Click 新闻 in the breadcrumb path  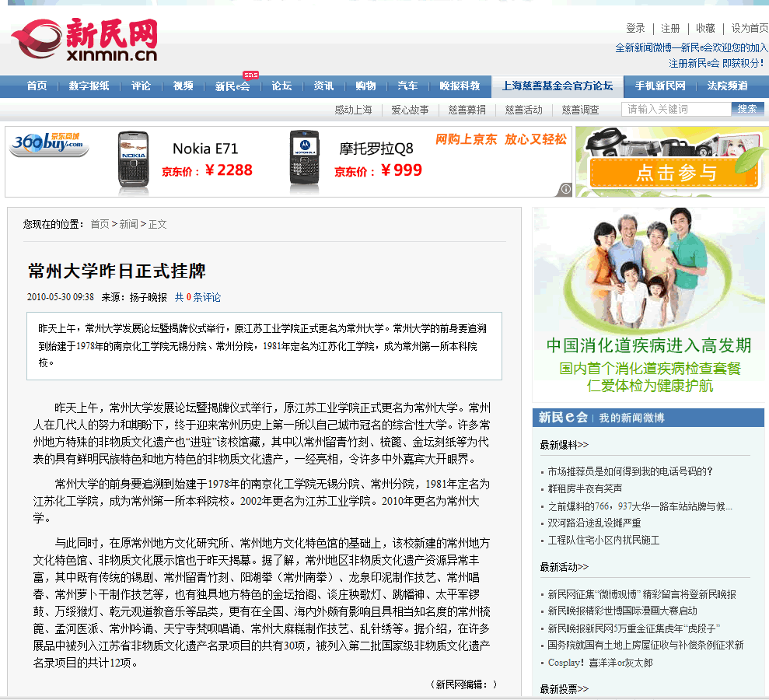(x=128, y=224)
